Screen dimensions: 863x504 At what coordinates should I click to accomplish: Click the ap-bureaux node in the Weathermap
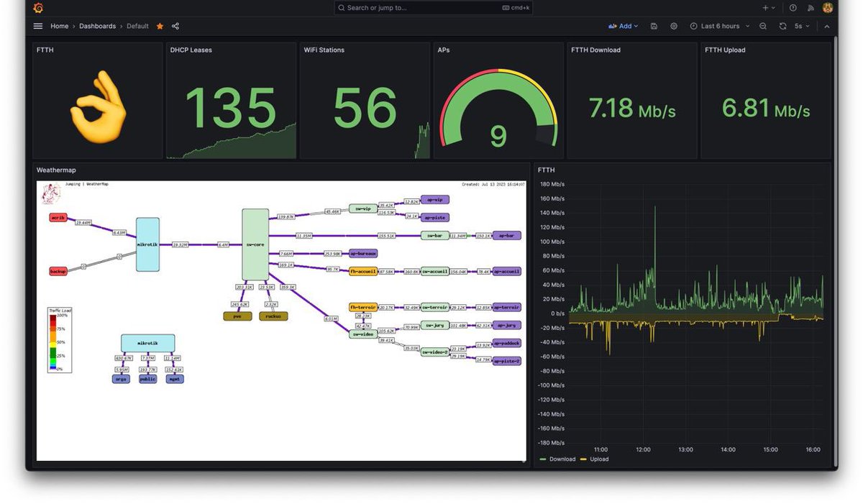[x=363, y=253]
